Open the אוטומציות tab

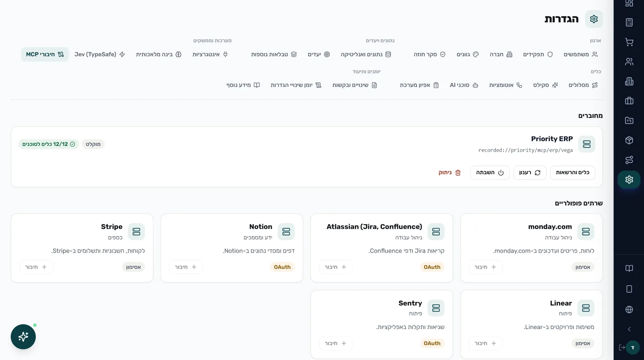[x=506, y=85]
